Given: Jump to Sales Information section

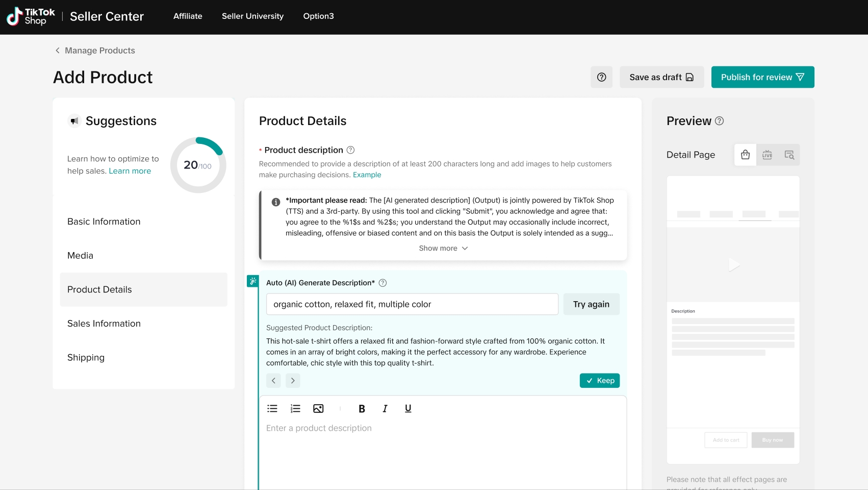Looking at the screenshot, I should [x=104, y=324].
